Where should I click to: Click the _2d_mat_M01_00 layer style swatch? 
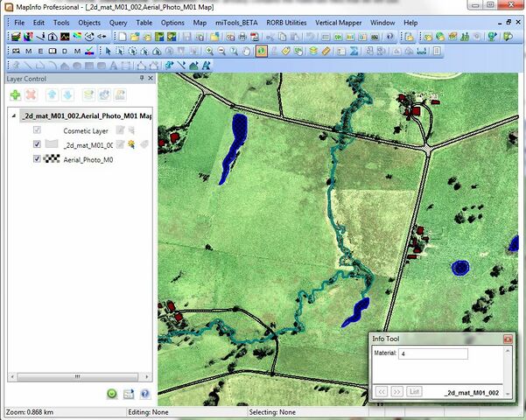pos(53,144)
